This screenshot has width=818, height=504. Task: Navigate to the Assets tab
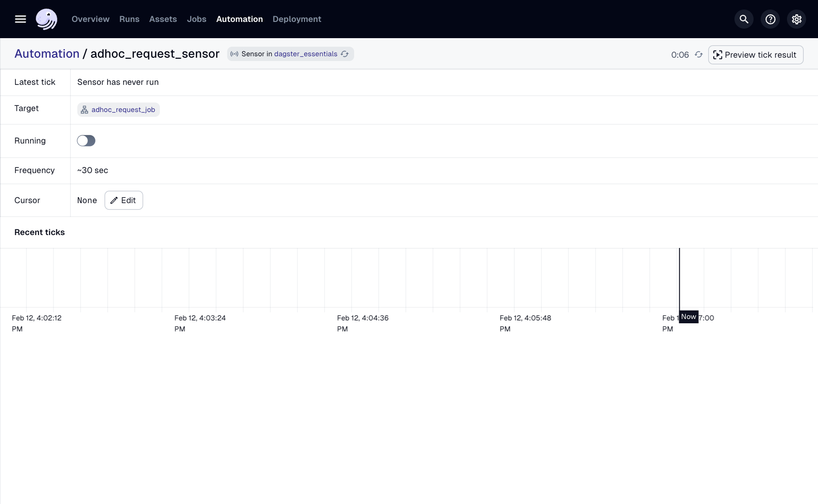(x=163, y=19)
